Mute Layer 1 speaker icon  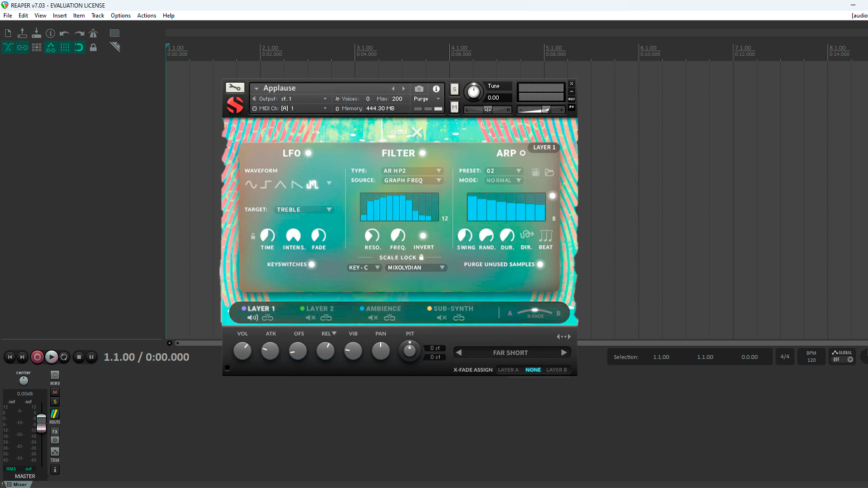tap(252, 318)
